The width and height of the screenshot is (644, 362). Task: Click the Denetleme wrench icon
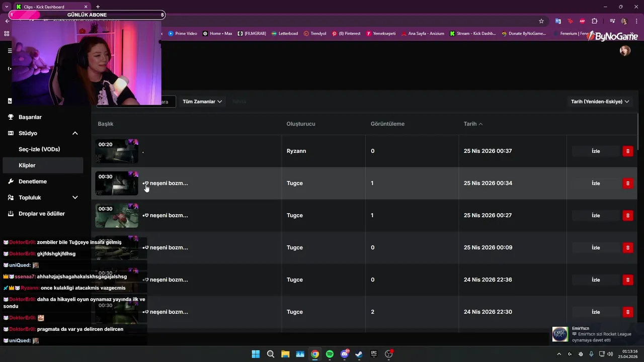click(11, 182)
